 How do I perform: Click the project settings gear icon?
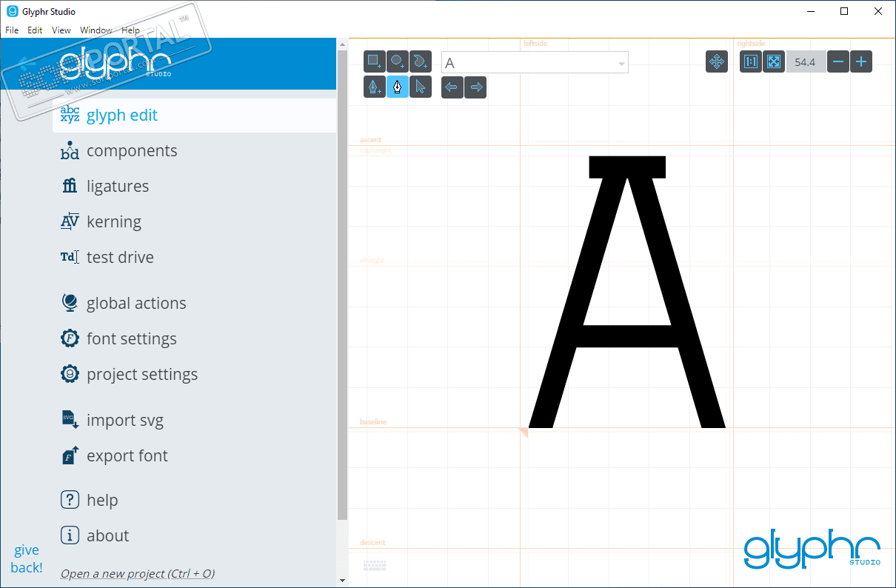(70, 374)
